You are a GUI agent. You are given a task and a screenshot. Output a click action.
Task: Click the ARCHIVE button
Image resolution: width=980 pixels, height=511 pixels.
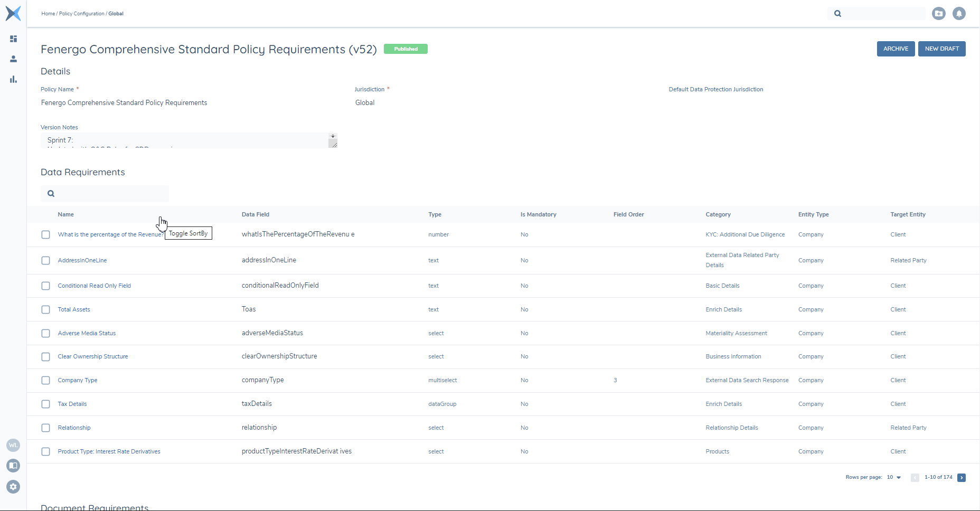point(896,49)
